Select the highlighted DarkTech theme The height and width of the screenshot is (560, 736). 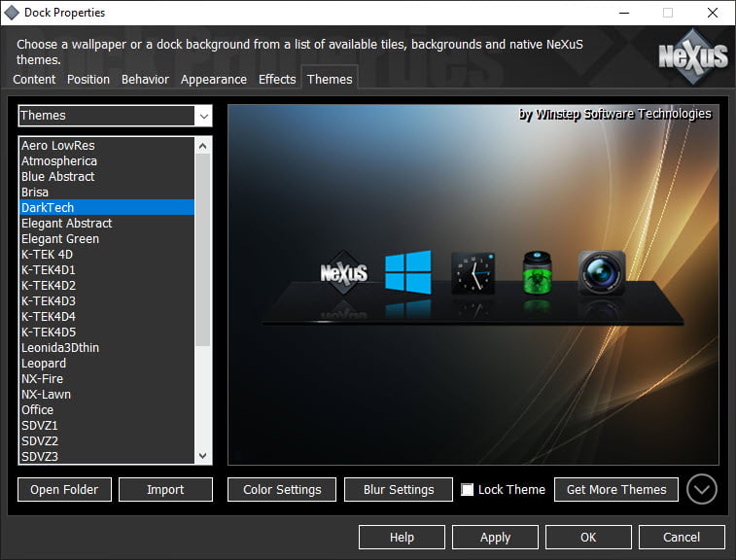click(x=107, y=207)
